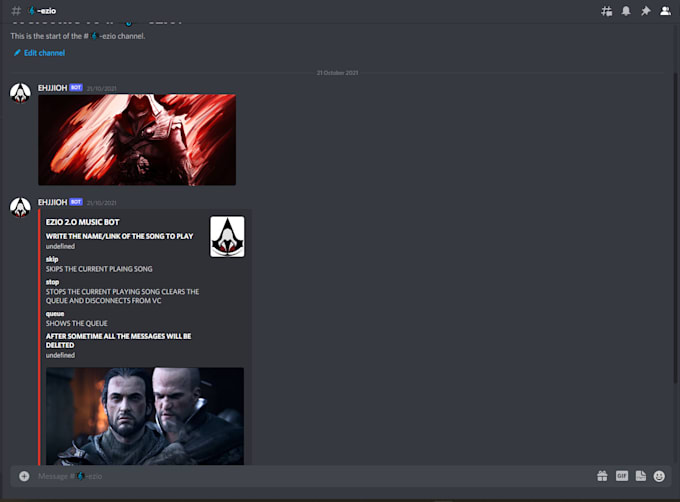Click the message input field
680x502 pixels.
click(312, 476)
